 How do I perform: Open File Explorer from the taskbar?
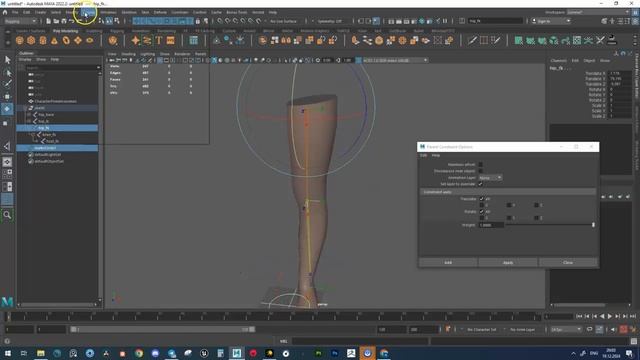tap(40, 353)
